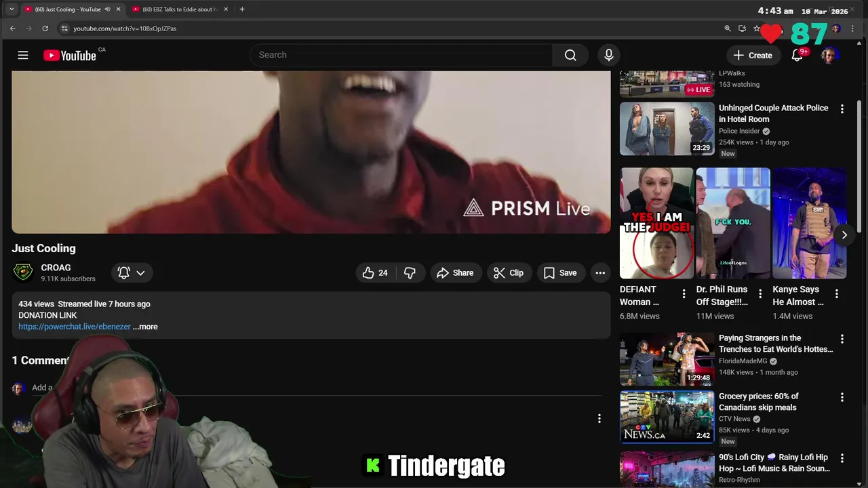
Task: Open Paying Strangers 1:29:48 thumbnail
Action: tap(667, 359)
